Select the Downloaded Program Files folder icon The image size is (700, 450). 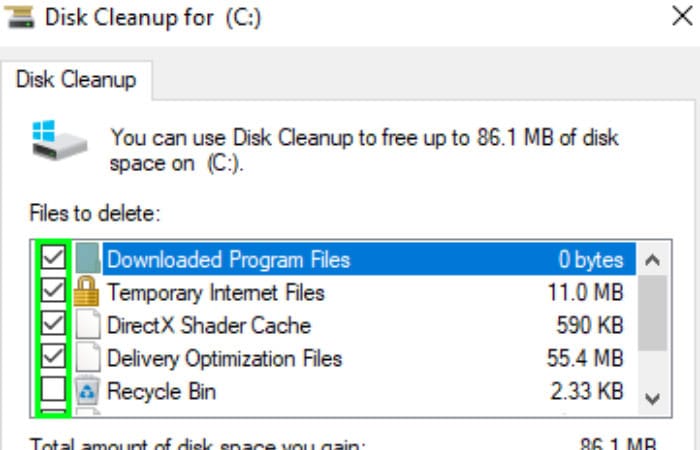(88, 258)
